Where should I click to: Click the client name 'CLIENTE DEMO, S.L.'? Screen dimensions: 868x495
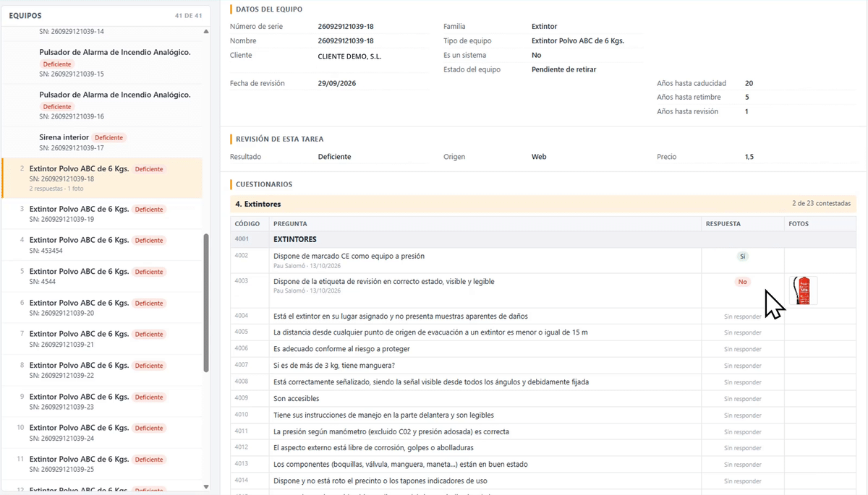coord(350,56)
